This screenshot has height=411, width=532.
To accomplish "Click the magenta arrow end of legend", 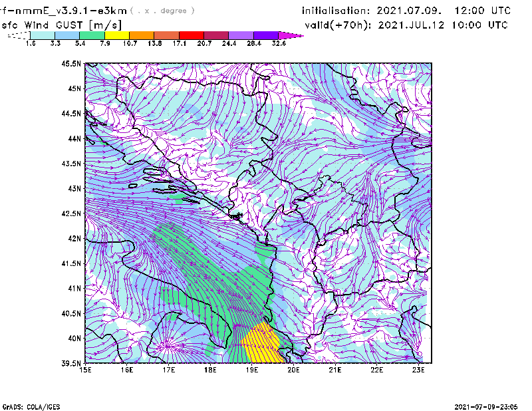I will [x=291, y=35].
